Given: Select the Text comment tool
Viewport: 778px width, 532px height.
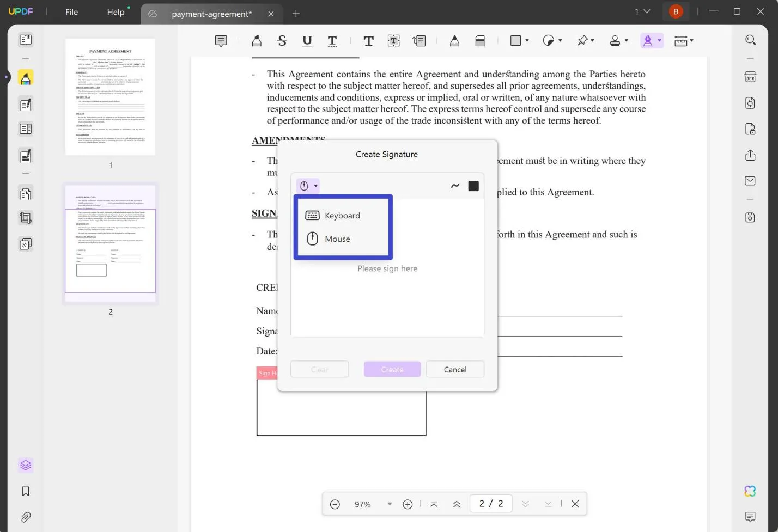Looking at the screenshot, I should (369, 40).
